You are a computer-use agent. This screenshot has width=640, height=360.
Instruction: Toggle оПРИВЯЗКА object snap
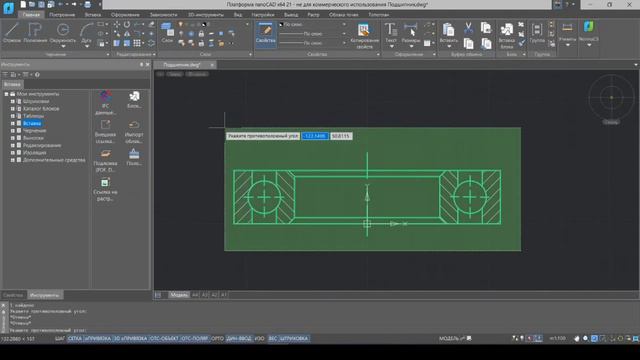pyautogui.click(x=98, y=338)
